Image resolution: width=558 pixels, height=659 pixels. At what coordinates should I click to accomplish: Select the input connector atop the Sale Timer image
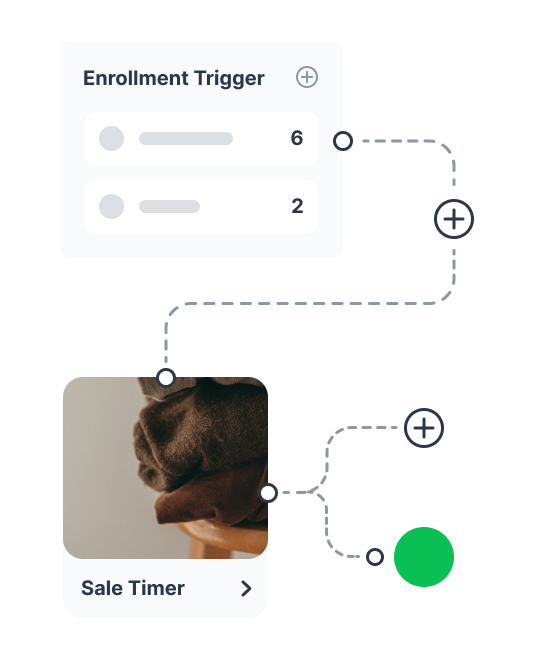pos(166,377)
